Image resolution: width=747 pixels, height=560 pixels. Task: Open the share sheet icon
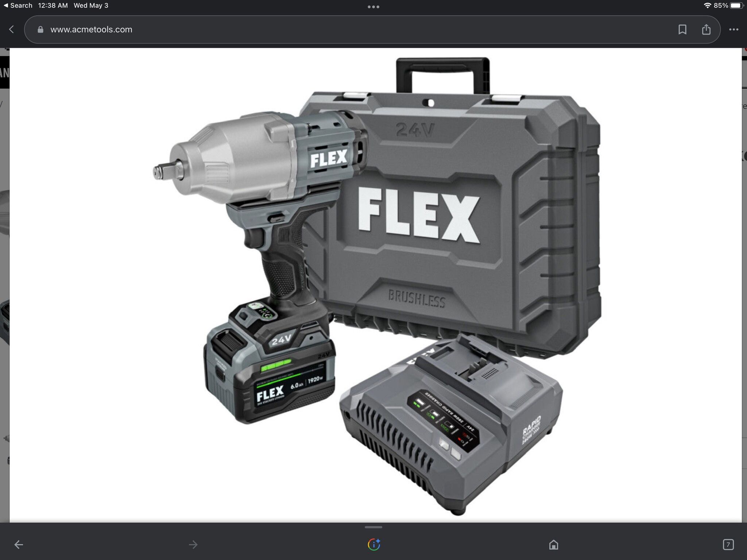(706, 30)
